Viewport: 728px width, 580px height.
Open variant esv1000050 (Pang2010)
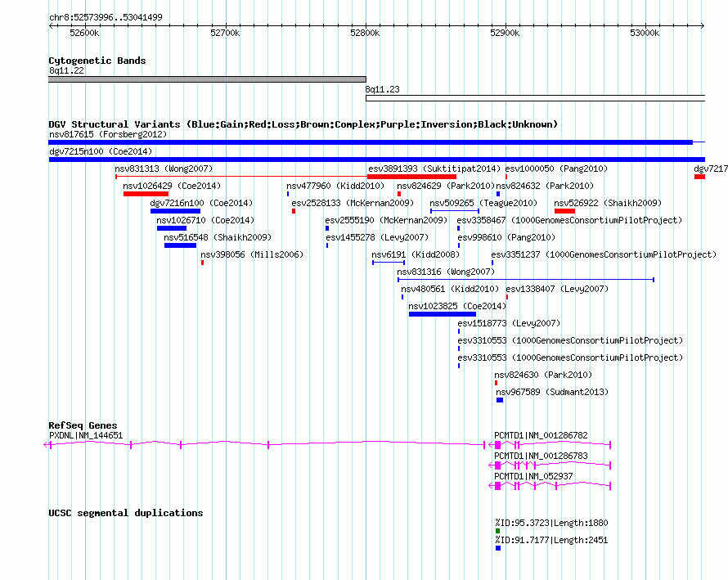(556, 169)
